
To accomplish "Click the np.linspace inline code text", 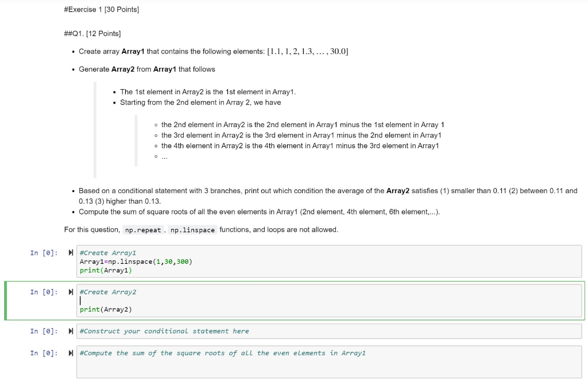I will 191,229.
